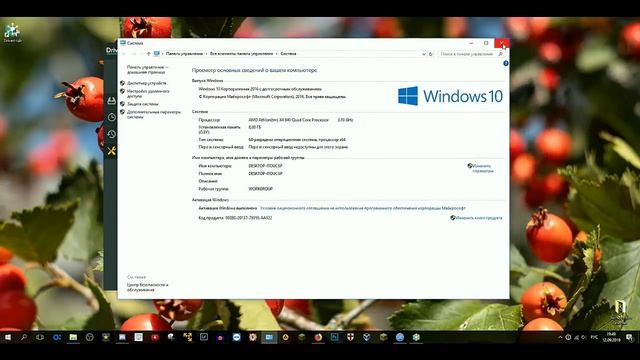
Task: Click the up arrow in System window
Action: click(x=149, y=53)
